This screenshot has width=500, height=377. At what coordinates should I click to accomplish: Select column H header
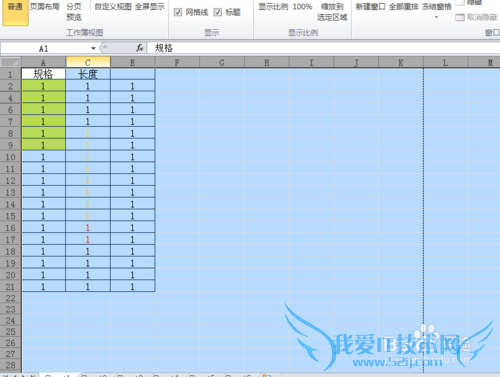[267, 62]
